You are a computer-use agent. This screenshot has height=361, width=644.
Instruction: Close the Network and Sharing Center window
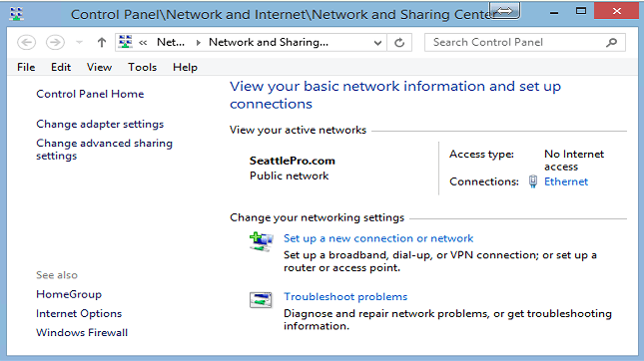click(x=616, y=11)
